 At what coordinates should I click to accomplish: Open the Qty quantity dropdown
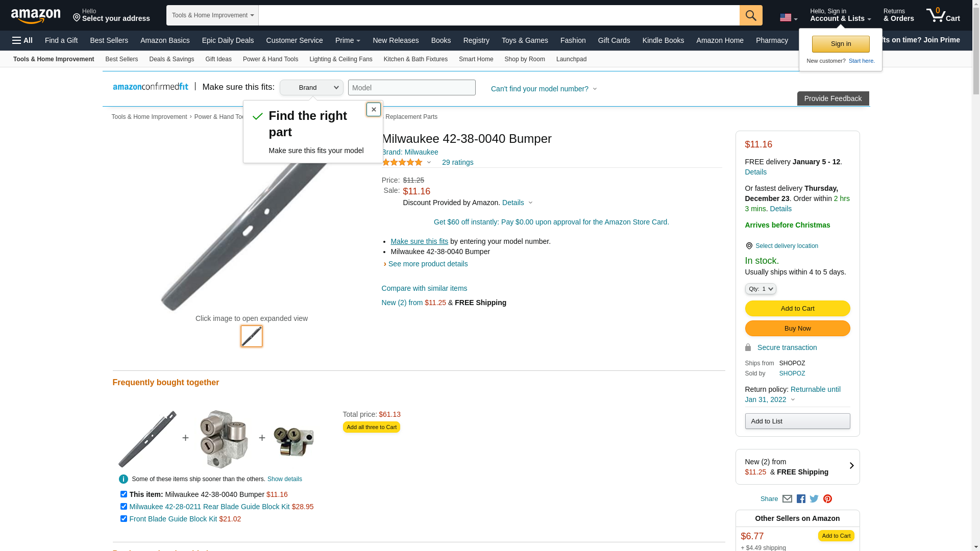click(x=761, y=289)
